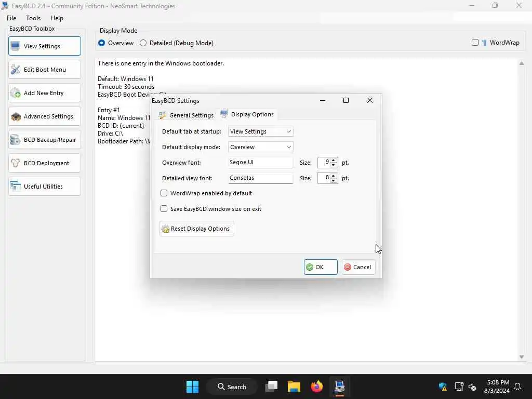Select the Display Options tab
This screenshot has height=399, width=532.
[247, 114]
